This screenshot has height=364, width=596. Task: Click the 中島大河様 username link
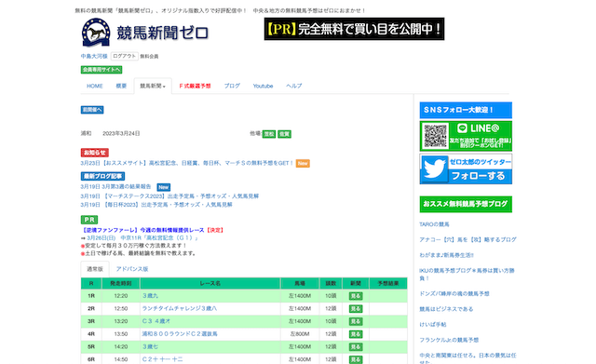(94, 56)
